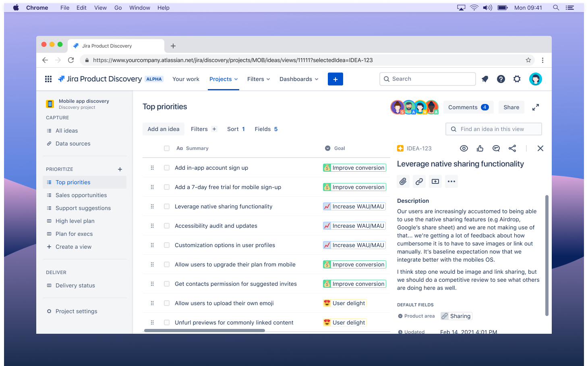This screenshot has height=366, width=588.
Task: Watch IDEA-123 with the eye icon
Action: click(464, 148)
